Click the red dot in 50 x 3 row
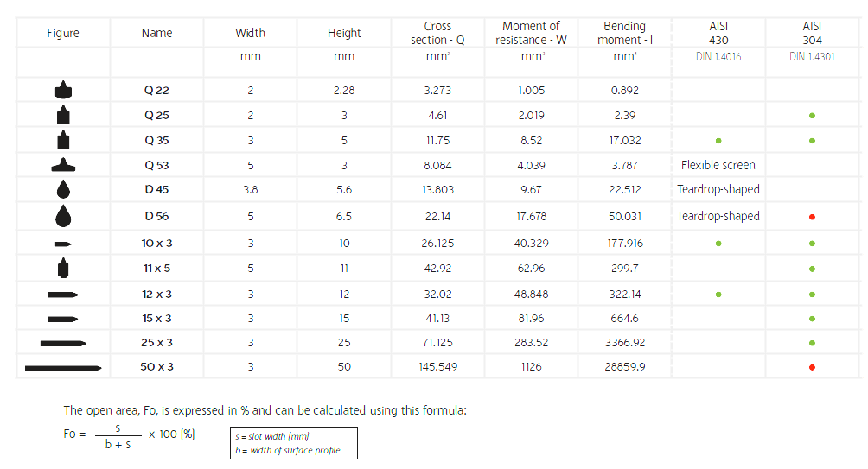The height and width of the screenshot is (469, 868). [812, 368]
